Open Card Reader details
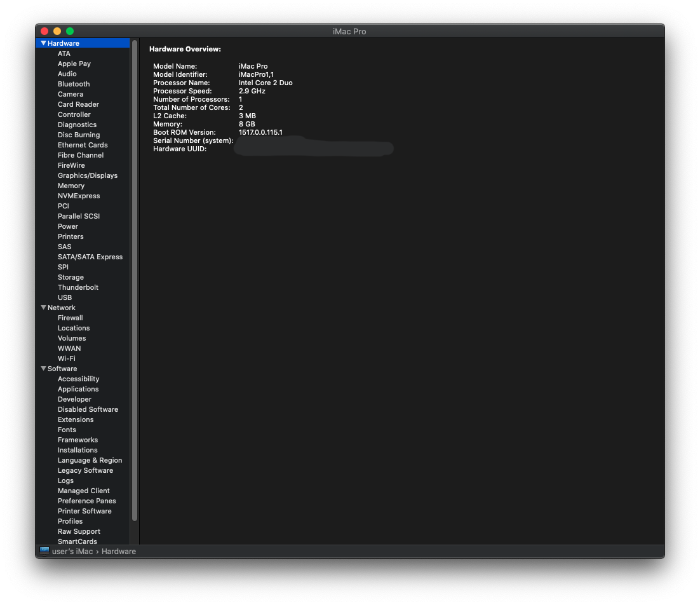Viewport: 700px width, 605px height. click(x=78, y=104)
